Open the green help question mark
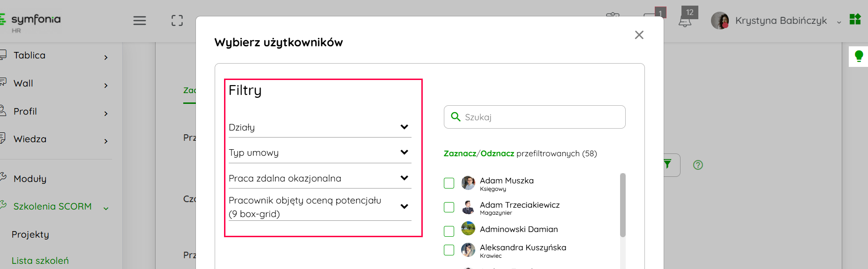This screenshot has width=868, height=269. (x=698, y=165)
